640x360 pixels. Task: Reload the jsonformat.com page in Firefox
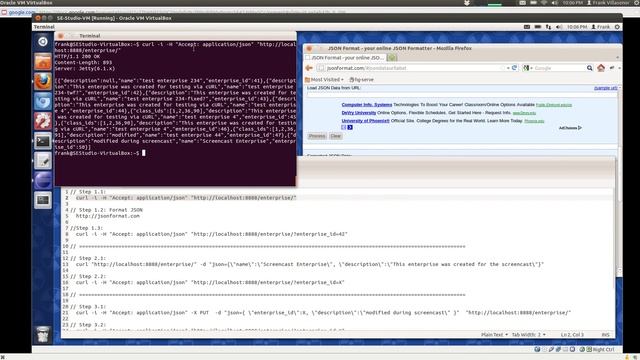(x=514, y=68)
